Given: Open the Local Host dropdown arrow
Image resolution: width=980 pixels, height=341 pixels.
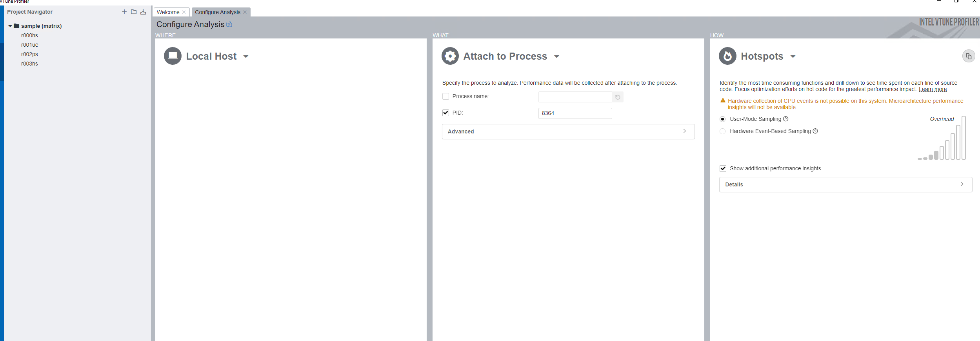Looking at the screenshot, I should point(246,57).
